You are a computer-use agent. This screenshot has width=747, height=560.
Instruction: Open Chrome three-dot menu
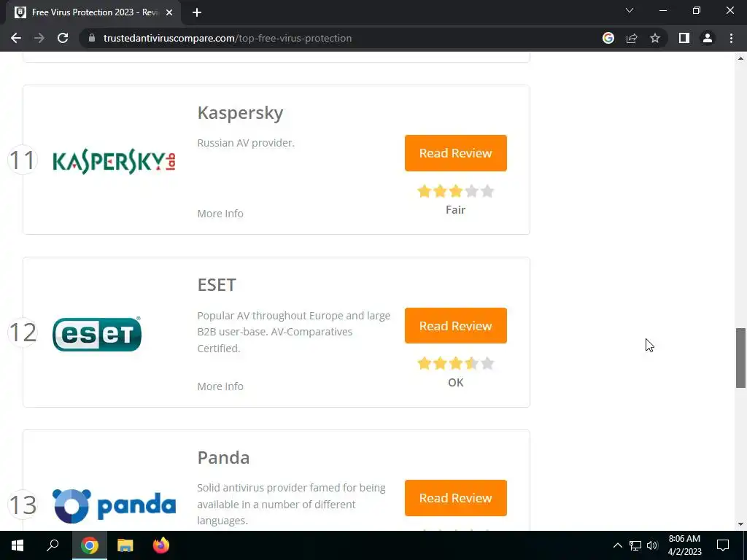(x=731, y=38)
